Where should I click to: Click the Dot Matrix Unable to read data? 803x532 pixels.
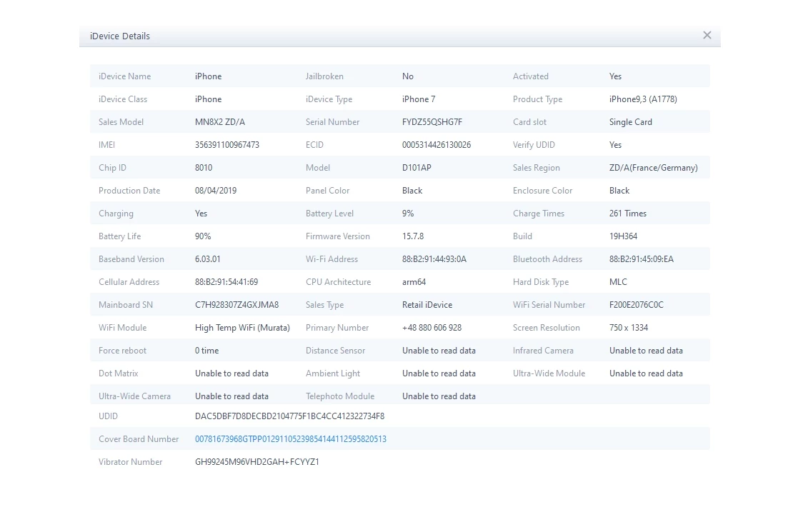coord(231,373)
